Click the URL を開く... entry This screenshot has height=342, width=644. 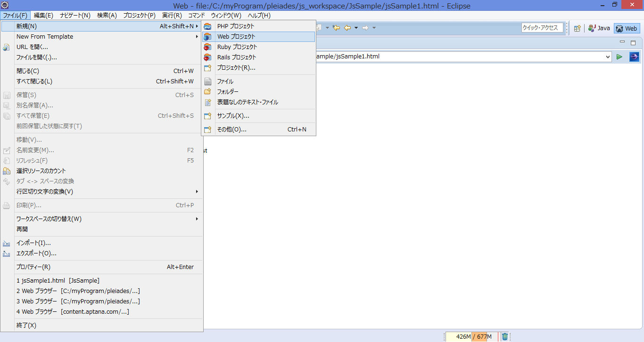click(102, 47)
